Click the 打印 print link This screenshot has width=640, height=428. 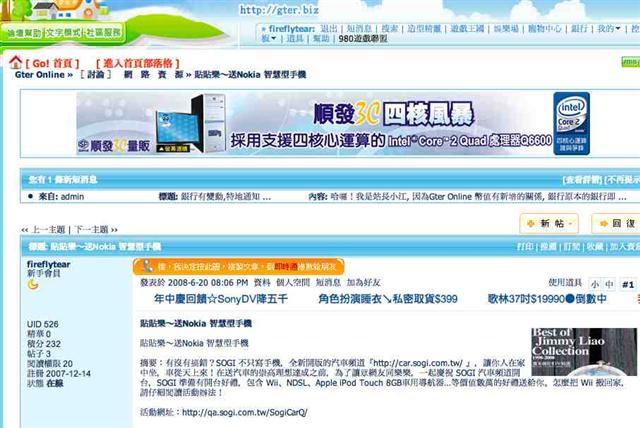coord(526,246)
